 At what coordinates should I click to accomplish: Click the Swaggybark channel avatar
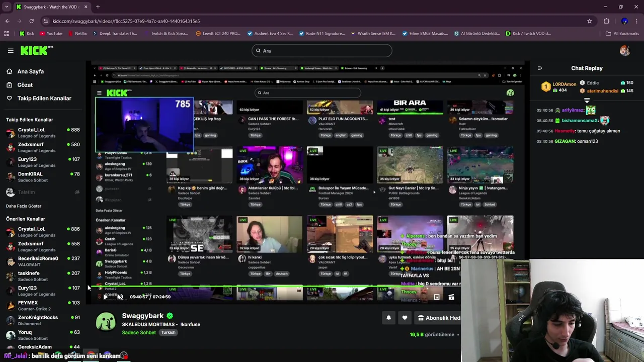click(x=106, y=322)
